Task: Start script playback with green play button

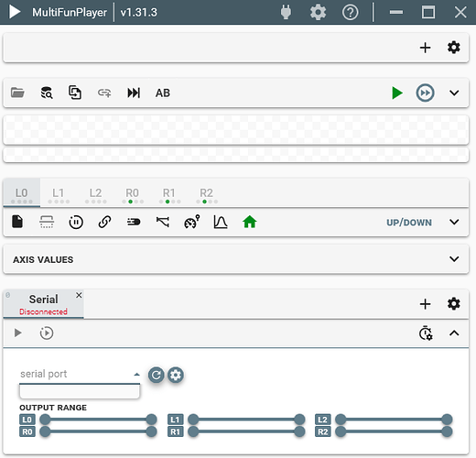Action: click(x=397, y=93)
